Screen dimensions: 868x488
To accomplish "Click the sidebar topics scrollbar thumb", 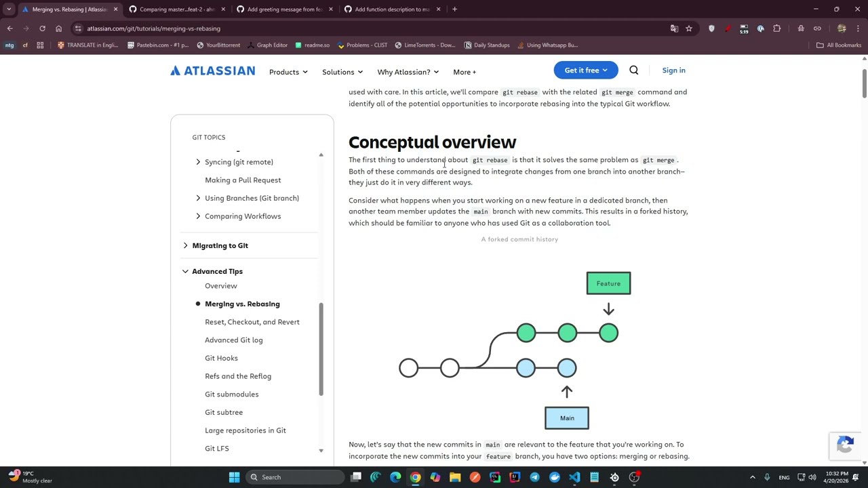I will (321, 349).
